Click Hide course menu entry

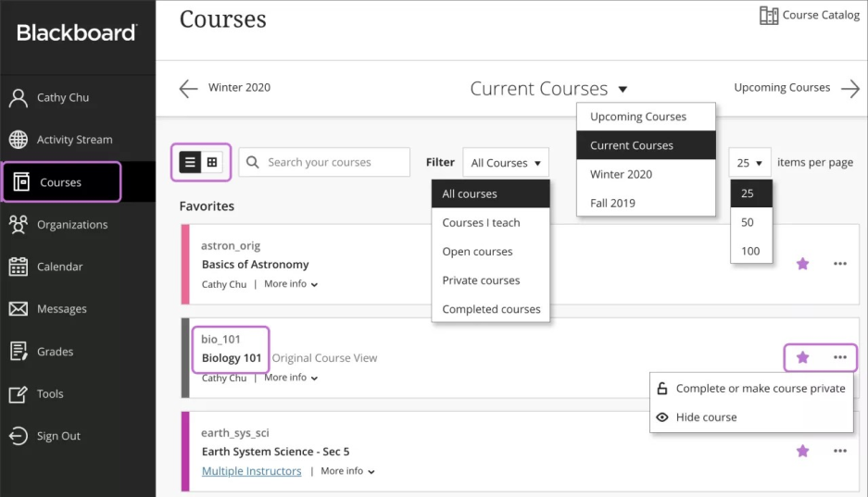coord(751,417)
